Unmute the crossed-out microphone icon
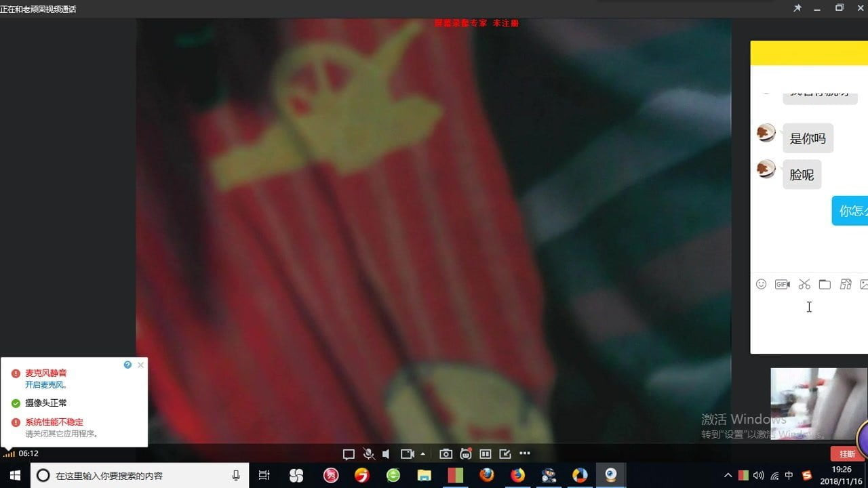Image resolution: width=868 pixels, height=488 pixels. coord(368,454)
